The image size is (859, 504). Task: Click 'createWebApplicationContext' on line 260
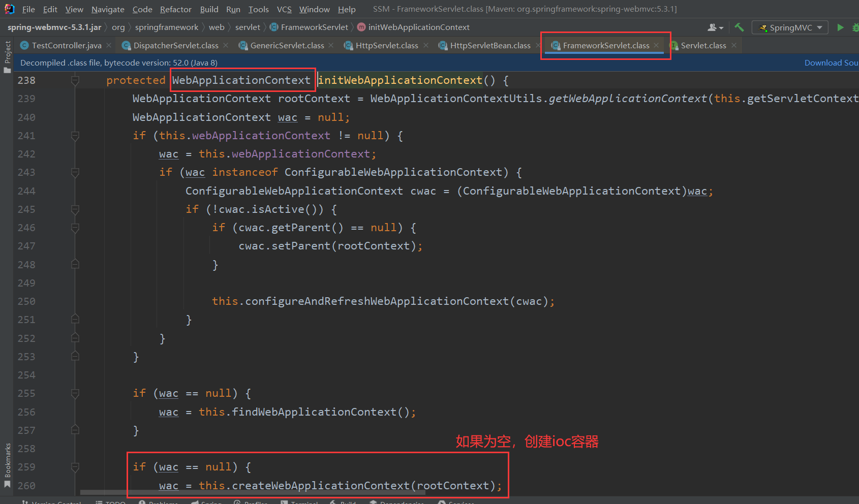point(321,486)
